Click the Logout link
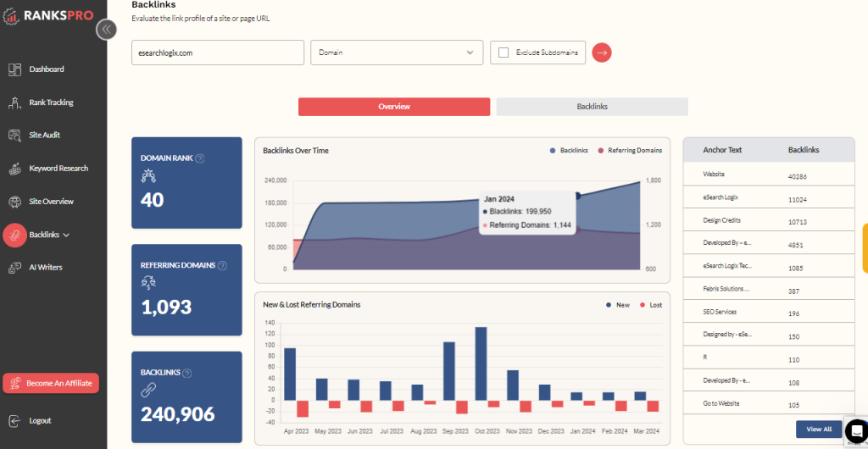The height and width of the screenshot is (449, 868). pyautogui.click(x=40, y=421)
